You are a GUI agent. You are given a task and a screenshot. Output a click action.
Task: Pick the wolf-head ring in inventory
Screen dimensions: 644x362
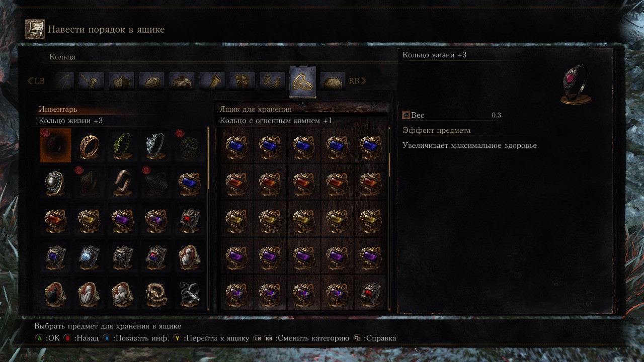tap(156, 145)
